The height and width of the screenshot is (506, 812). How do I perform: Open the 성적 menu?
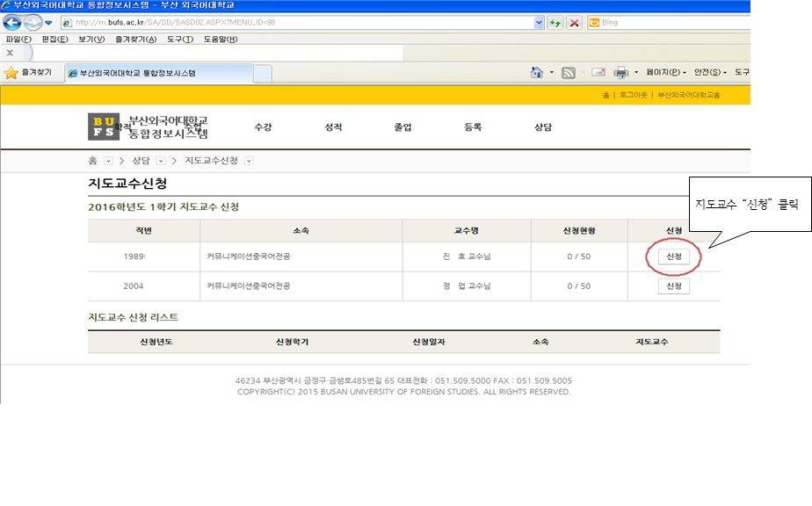pyautogui.click(x=333, y=127)
